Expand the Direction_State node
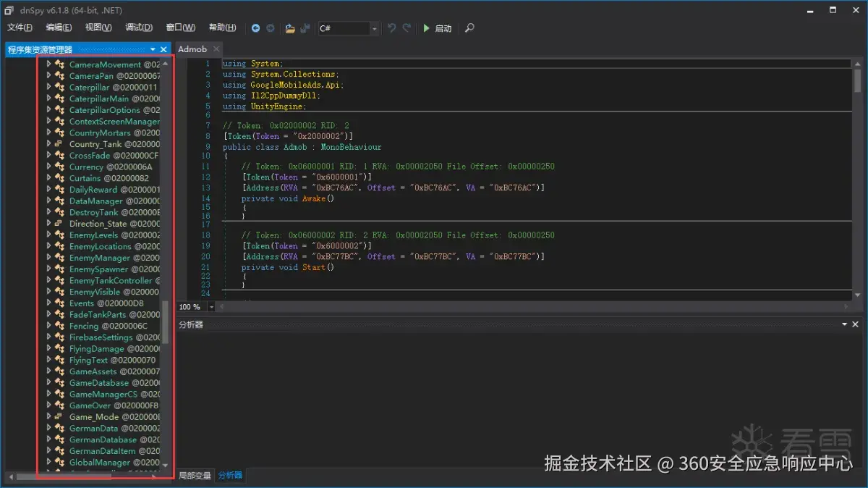 [48, 223]
